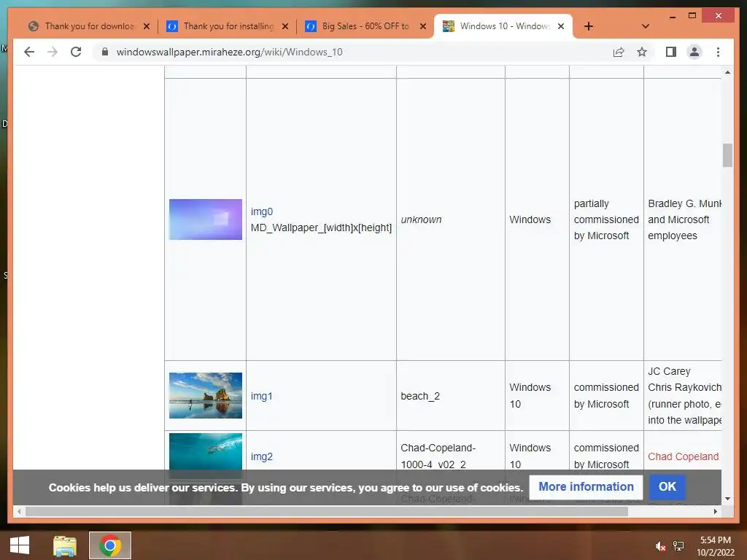Screen dimensions: 747x560
Task: Open the img1 link
Action: click(262, 396)
